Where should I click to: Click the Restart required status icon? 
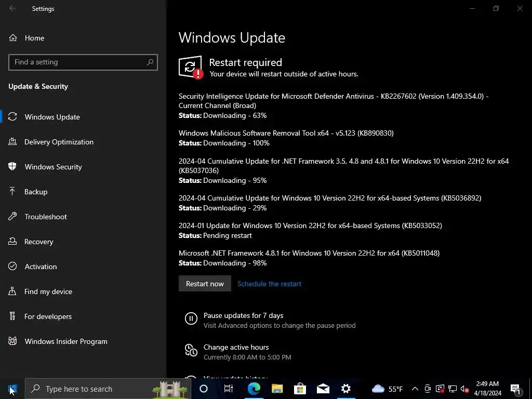pos(191,67)
